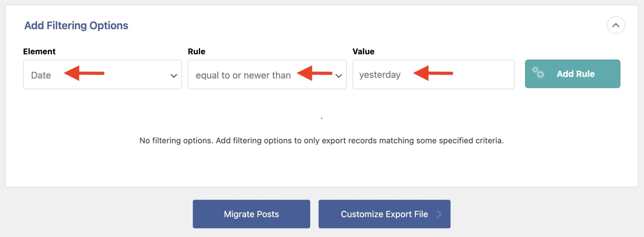Select the Value field containing yesterday
Screen dimensions: 644x237
click(x=434, y=74)
